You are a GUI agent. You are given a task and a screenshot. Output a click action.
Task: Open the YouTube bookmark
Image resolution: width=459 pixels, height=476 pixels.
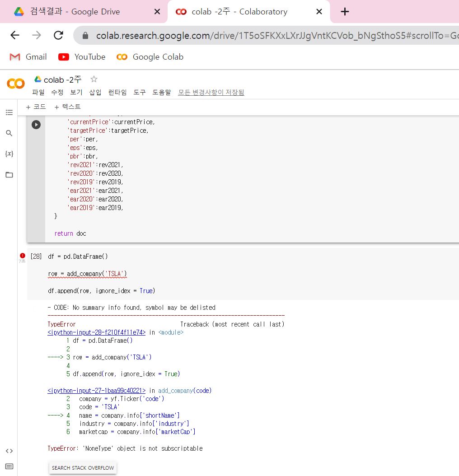(x=82, y=57)
